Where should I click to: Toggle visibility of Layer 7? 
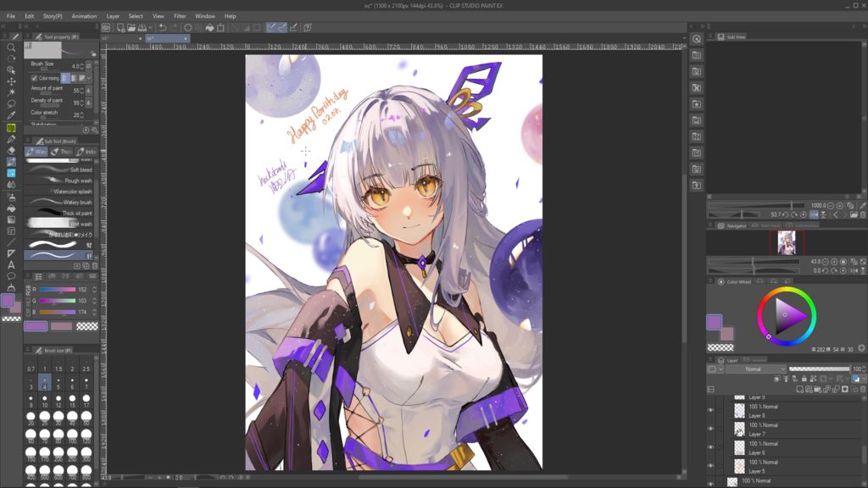pyautogui.click(x=711, y=429)
